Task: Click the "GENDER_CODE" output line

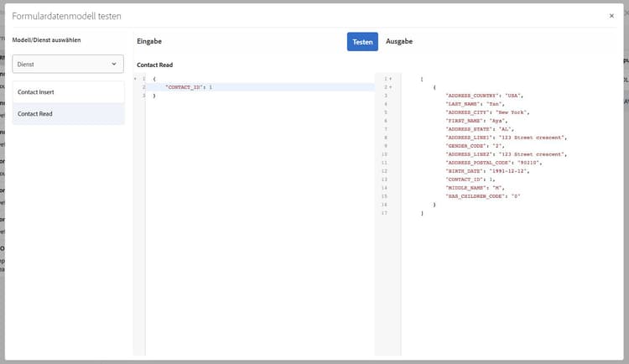Action: pos(475,146)
